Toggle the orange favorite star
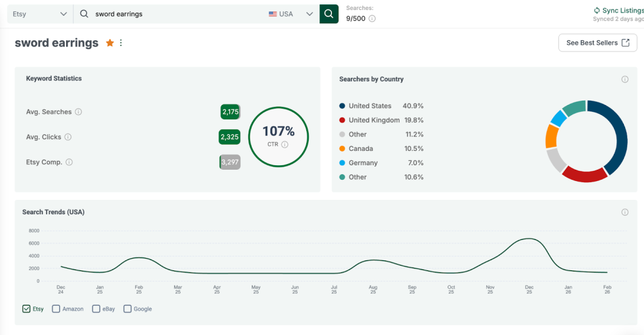The image size is (644, 335). (109, 43)
